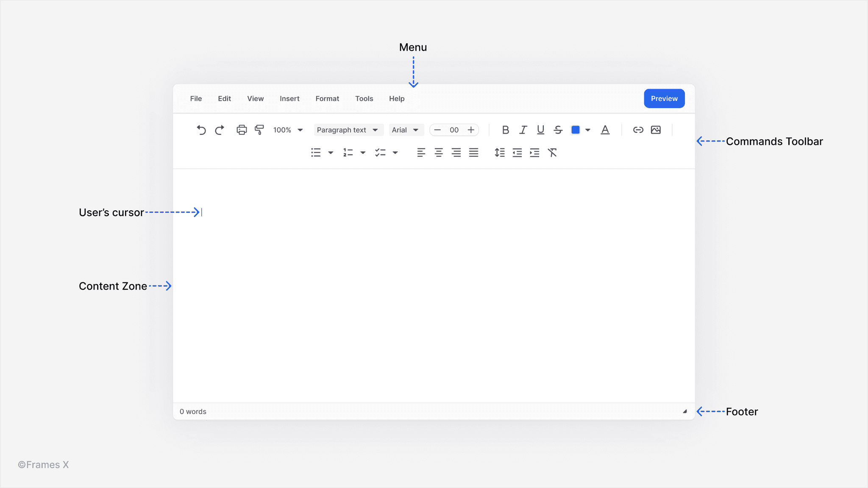Insert a link using the link icon
Image resolution: width=868 pixels, height=488 pixels.
coord(638,130)
